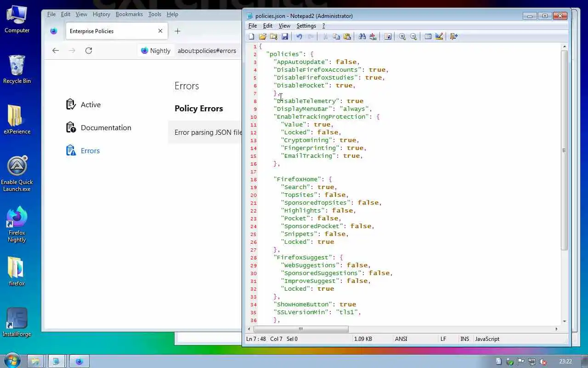Screen dimensions: 588x368
Task: Create a new document in Notepad2 toolbar
Action: [x=252, y=36]
